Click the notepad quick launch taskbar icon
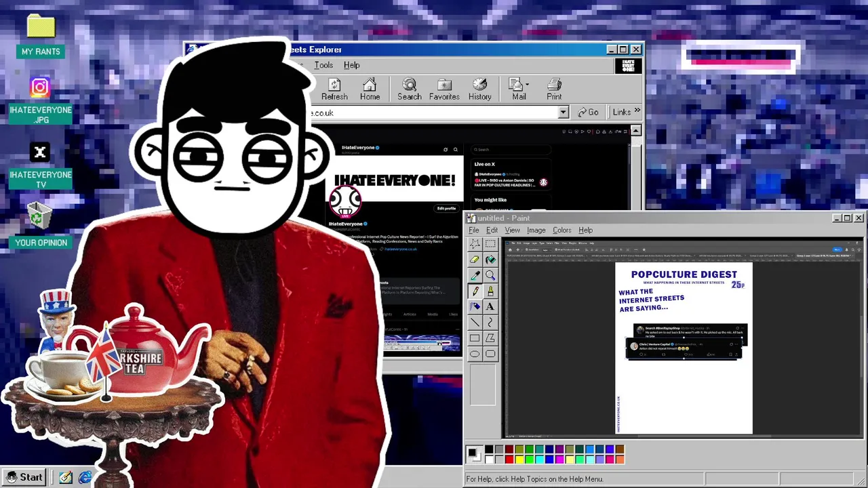 click(x=65, y=477)
